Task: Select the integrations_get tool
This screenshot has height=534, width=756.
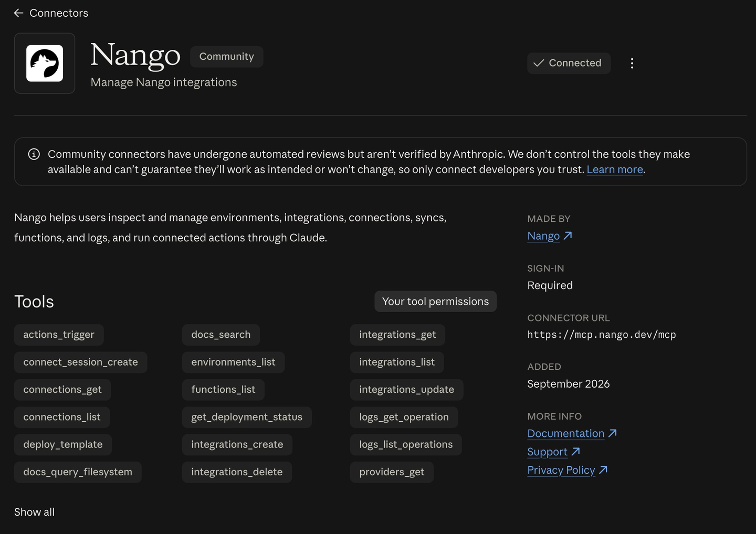Action: coord(397,335)
